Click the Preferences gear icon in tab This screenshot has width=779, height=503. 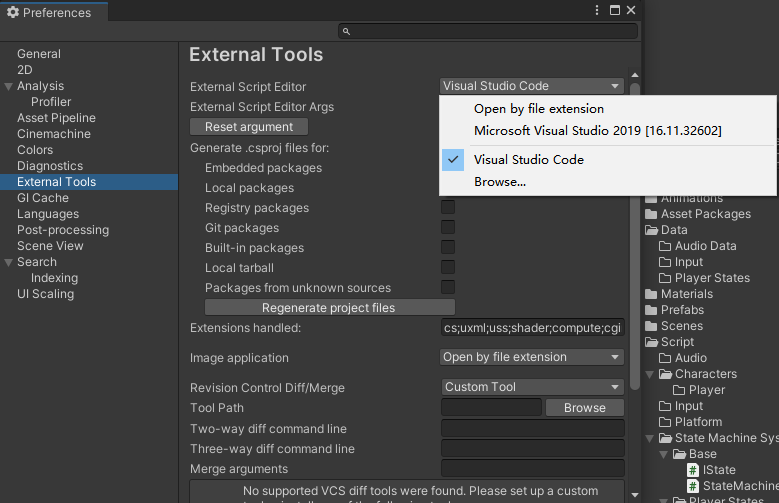[13, 12]
